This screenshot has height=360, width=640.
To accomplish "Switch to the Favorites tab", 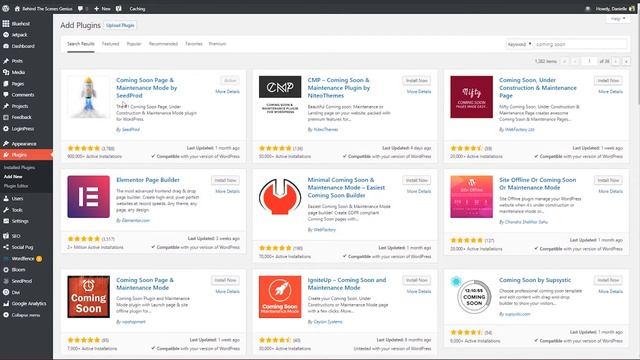I will 194,44.
